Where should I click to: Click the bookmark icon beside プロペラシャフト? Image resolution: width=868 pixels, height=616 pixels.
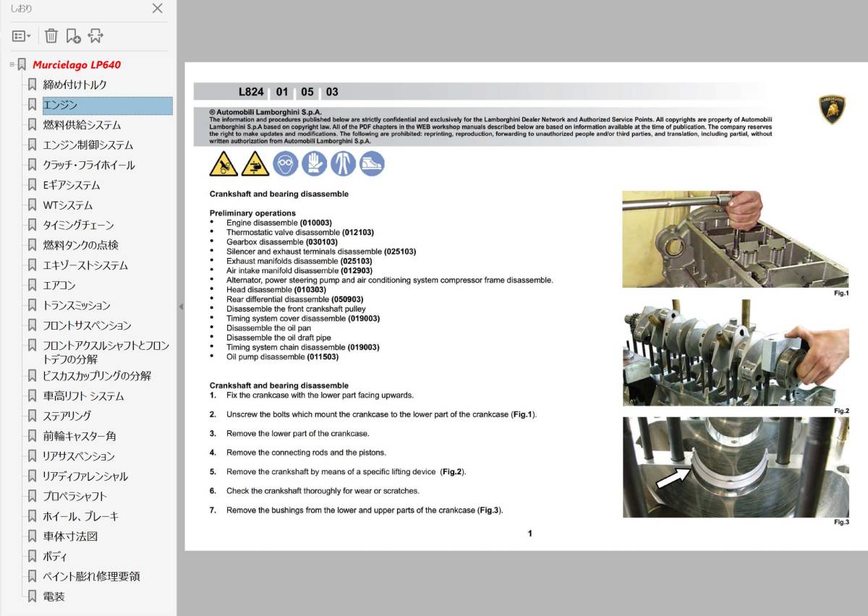pyautogui.click(x=32, y=496)
